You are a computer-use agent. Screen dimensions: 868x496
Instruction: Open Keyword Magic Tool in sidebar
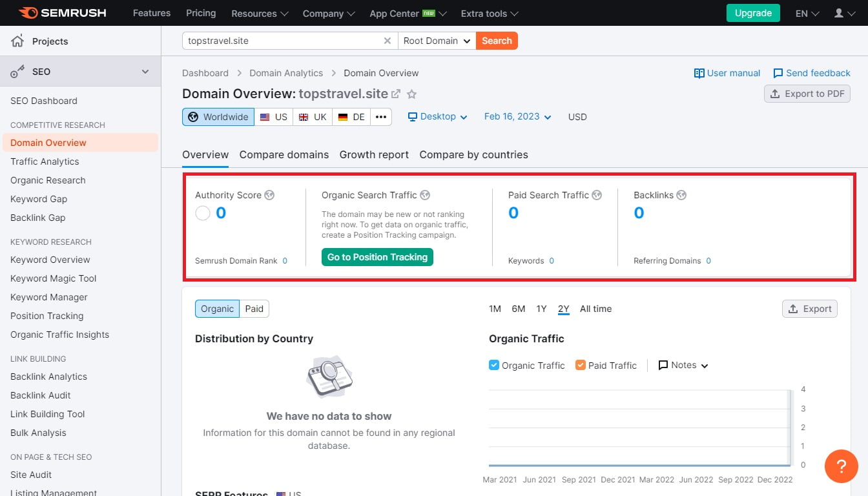pos(54,278)
